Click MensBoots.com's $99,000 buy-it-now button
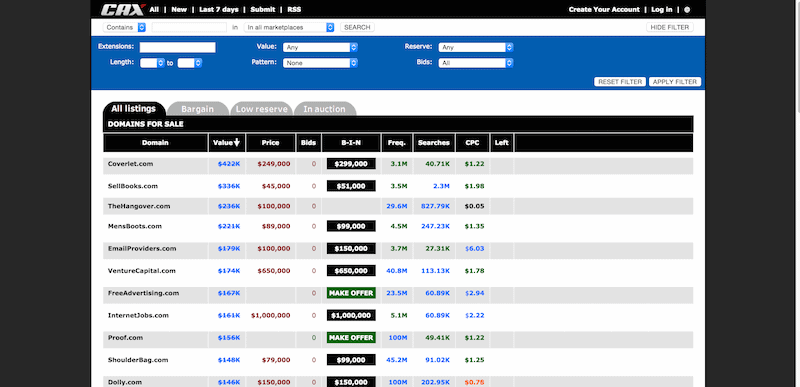Viewport: 800px width, 387px height. click(x=351, y=226)
